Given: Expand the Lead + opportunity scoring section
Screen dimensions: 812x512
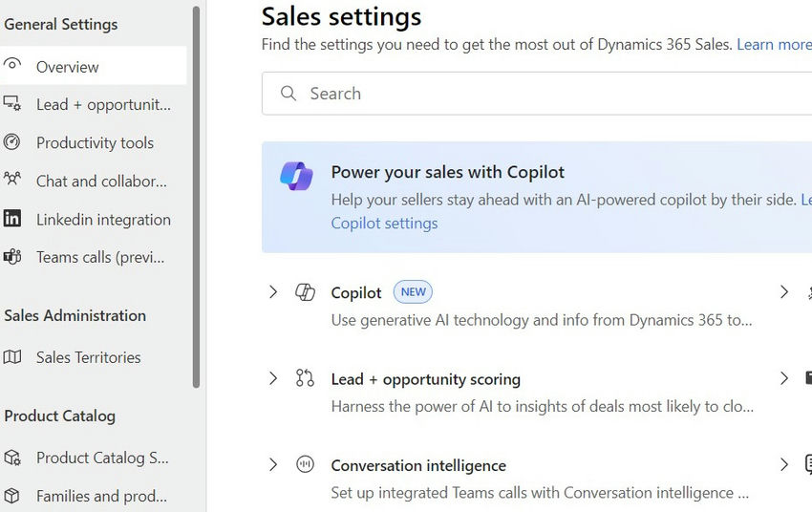Looking at the screenshot, I should tap(273, 378).
